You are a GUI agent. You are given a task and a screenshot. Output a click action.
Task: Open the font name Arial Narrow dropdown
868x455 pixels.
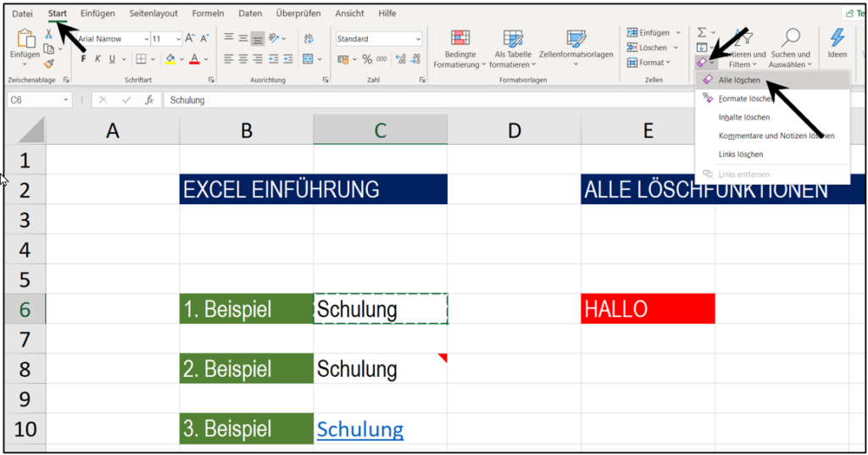pyautogui.click(x=146, y=39)
